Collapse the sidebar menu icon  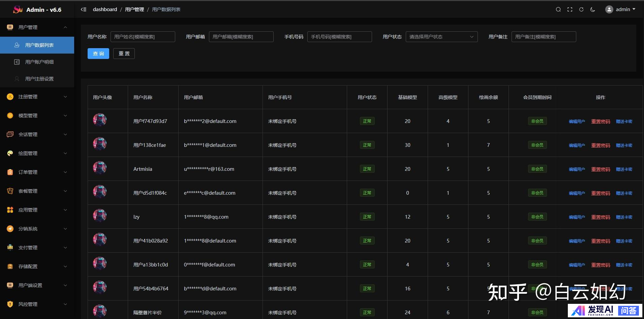pyautogui.click(x=84, y=9)
